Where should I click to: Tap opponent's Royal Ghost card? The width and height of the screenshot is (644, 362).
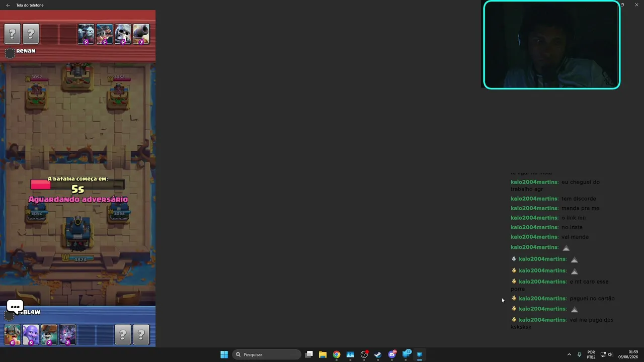pyautogui.click(x=86, y=34)
